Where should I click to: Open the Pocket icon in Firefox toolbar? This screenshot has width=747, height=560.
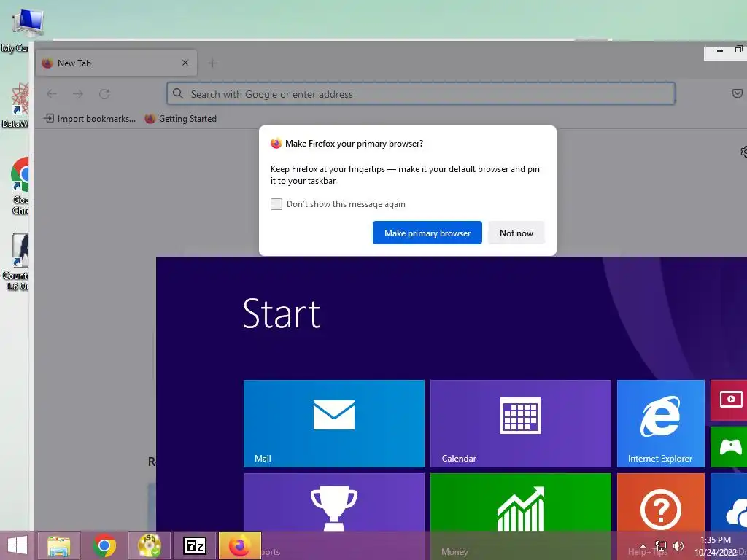click(737, 93)
